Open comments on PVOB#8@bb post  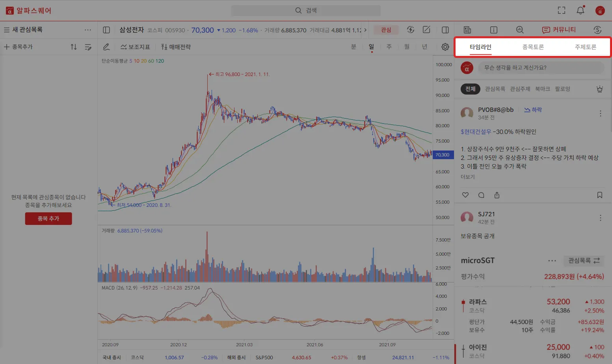tap(481, 195)
